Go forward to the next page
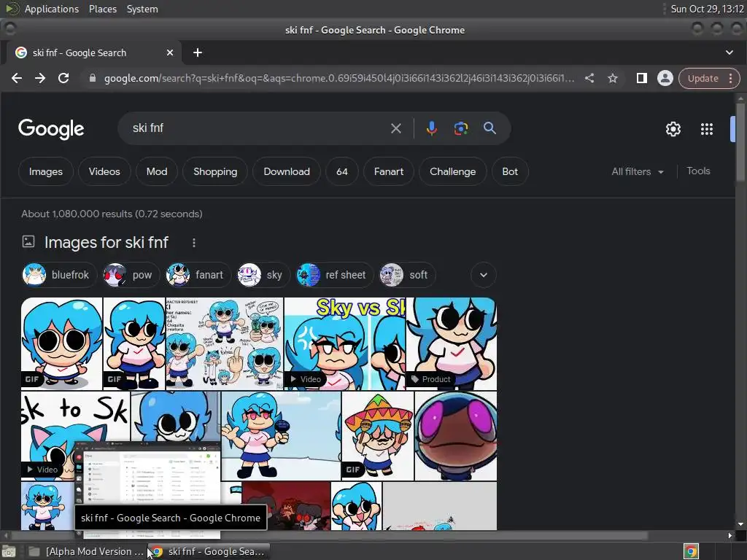747x560 pixels. click(x=40, y=79)
